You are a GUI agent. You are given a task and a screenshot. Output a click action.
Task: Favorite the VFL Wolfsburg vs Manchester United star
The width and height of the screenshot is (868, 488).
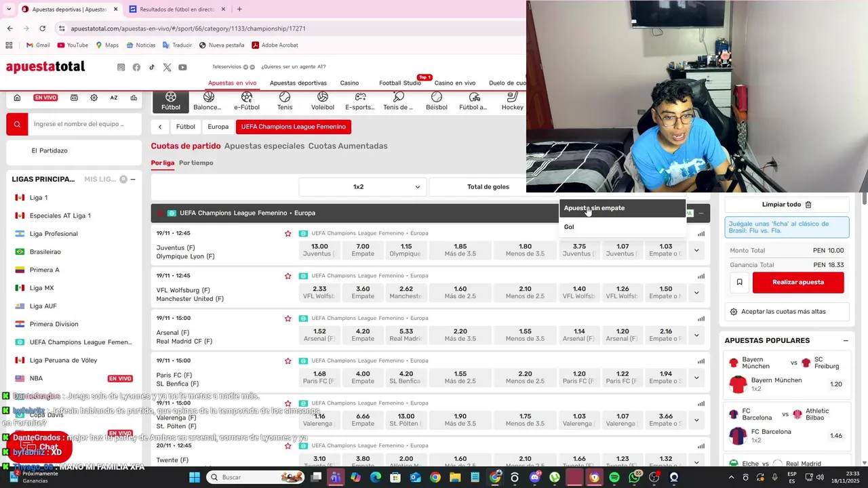[288, 276]
